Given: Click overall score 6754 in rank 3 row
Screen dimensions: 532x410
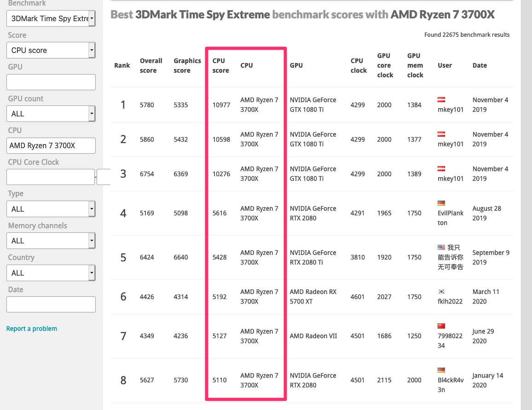Looking at the screenshot, I should (x=147, y=174).
